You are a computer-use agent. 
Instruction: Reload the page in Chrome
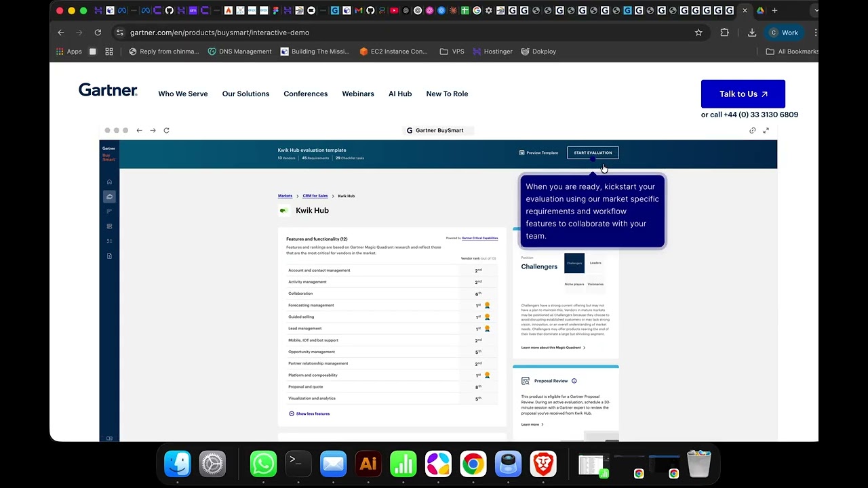pos(98,33)
